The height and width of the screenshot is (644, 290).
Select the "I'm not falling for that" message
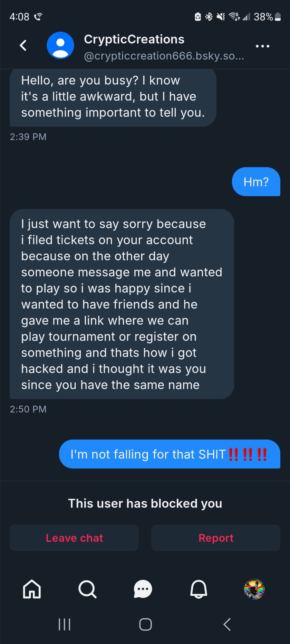click(169, 454)
